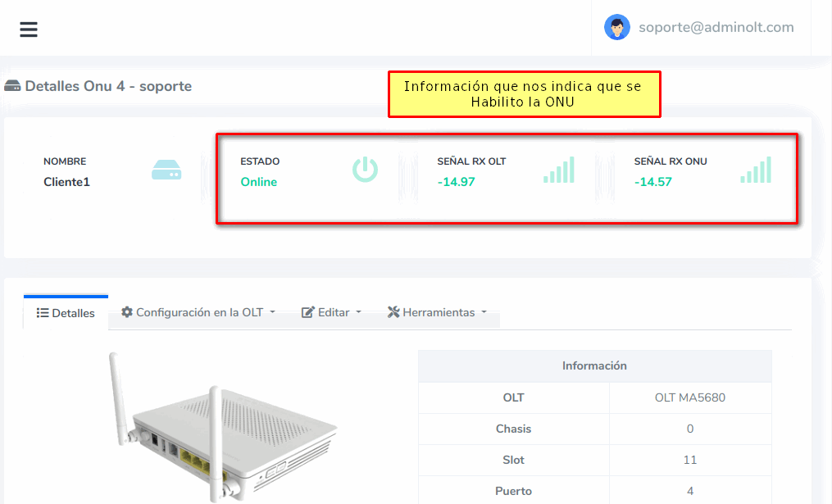Screen dimensions: 832x504
Task: Click the Señal RX ONU signal bars icon
Action: 756,170
